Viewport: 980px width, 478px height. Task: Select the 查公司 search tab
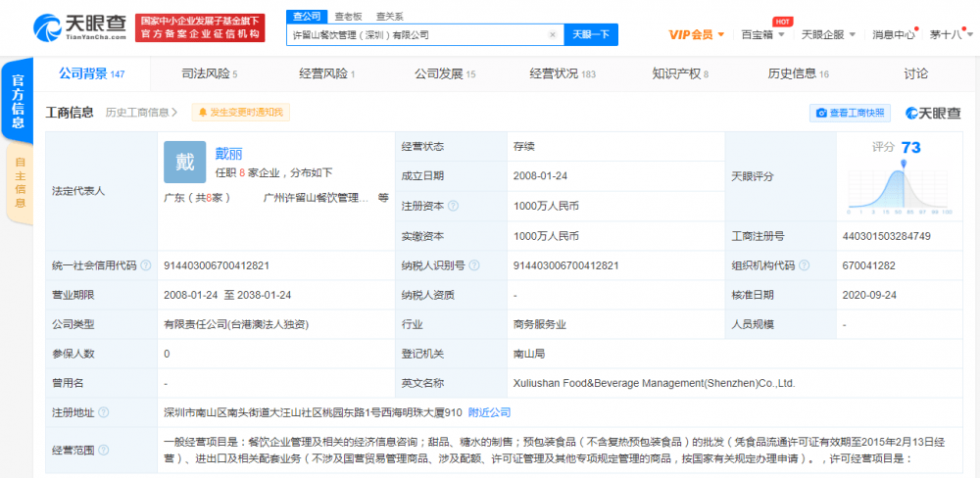click(x=306, y=17)
